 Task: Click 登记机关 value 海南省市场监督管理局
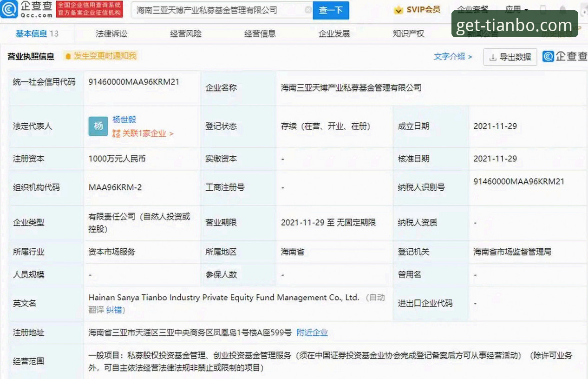(512, 252)
